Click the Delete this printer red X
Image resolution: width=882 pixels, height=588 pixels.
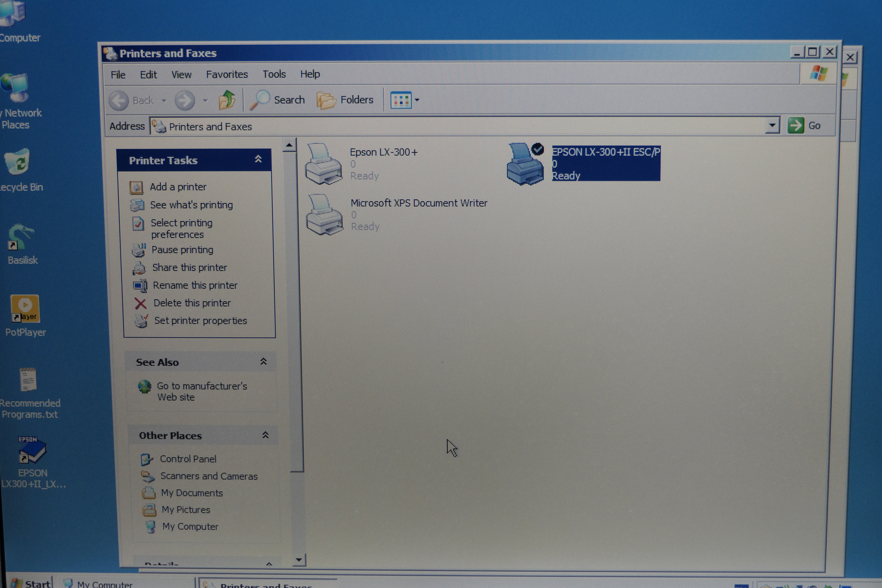pos(140,303)
